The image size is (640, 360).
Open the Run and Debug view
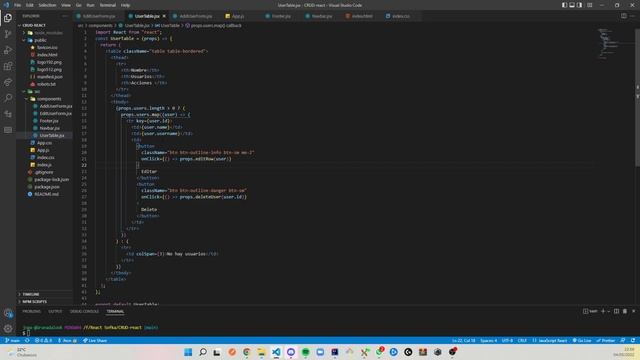click(8, 50)
